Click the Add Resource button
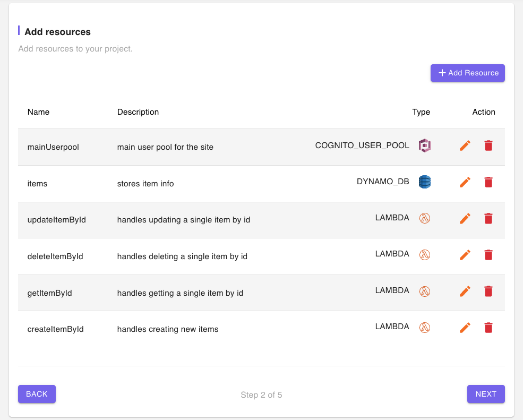Viewport: 523px width, 420px height. (468, 73)
